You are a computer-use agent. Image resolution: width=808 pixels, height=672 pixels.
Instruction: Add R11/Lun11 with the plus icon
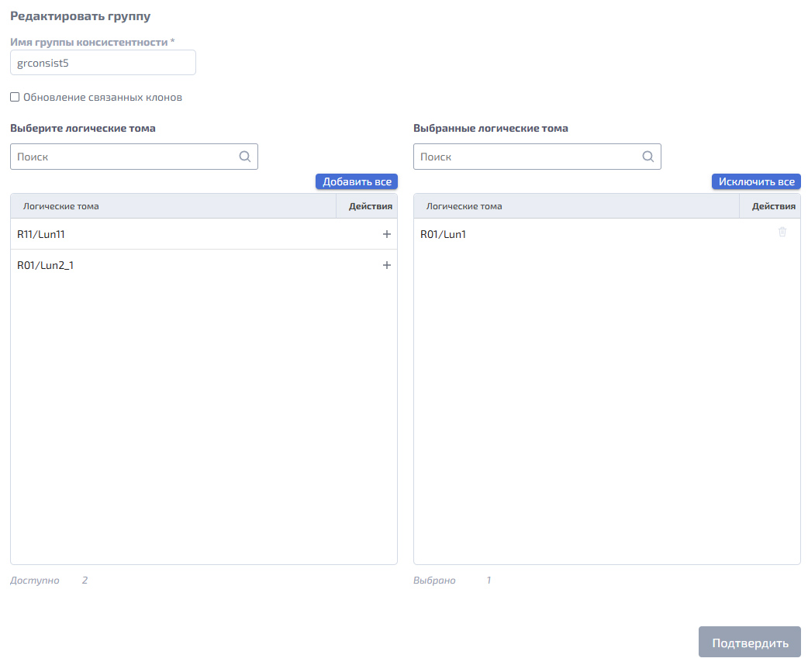[x=386, y=234]
